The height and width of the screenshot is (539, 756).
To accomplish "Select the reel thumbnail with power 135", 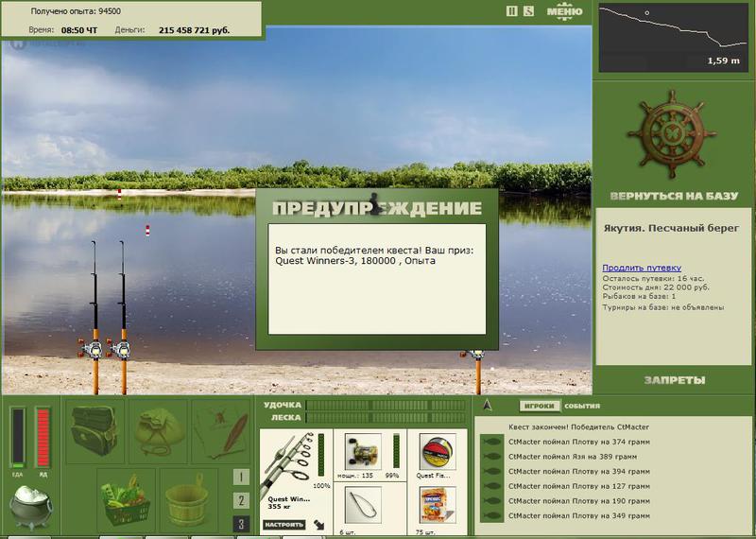I will point(363,451).
